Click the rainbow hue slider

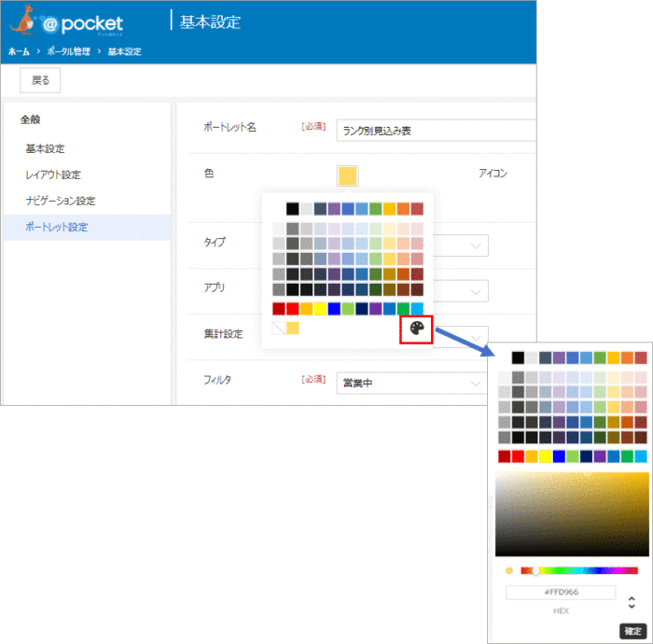[579, 570]
